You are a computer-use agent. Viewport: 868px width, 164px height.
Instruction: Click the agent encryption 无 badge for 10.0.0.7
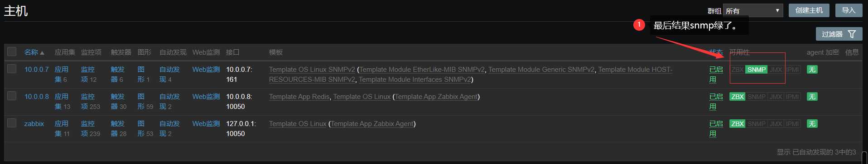[x=812, y=70]
